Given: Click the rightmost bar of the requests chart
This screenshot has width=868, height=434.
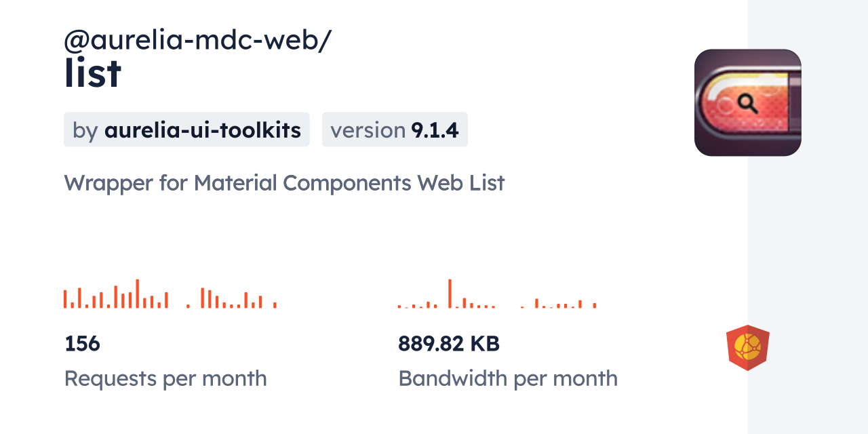Looking at the screenshot, I should 275,305.
